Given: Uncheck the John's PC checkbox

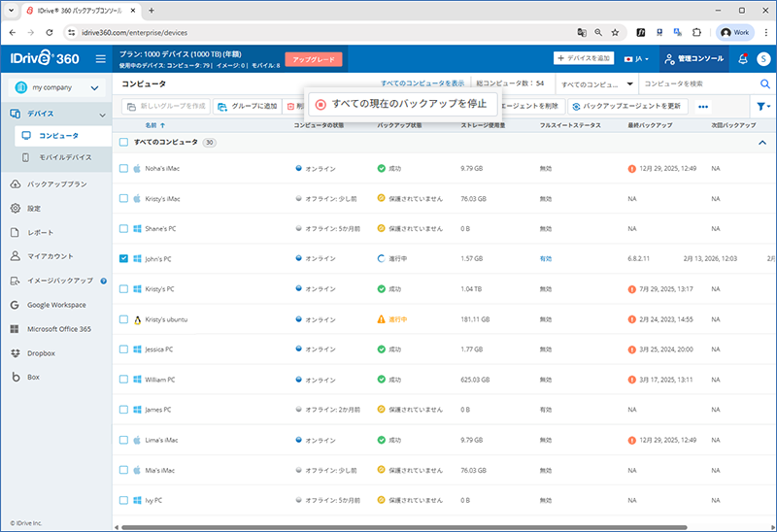Looking at the screenshot, I should [x=123, y=259].
